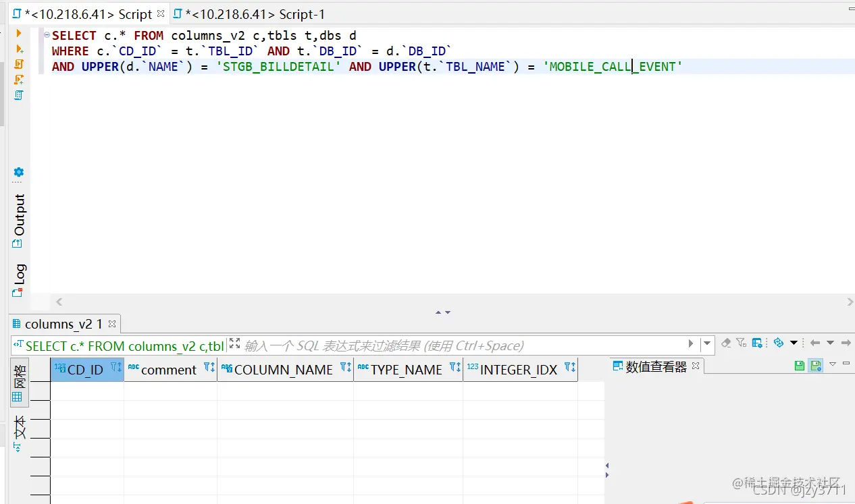This screenshot has width=855, height=504.
Task: Refresh the result set
Action: click(778, 343)
